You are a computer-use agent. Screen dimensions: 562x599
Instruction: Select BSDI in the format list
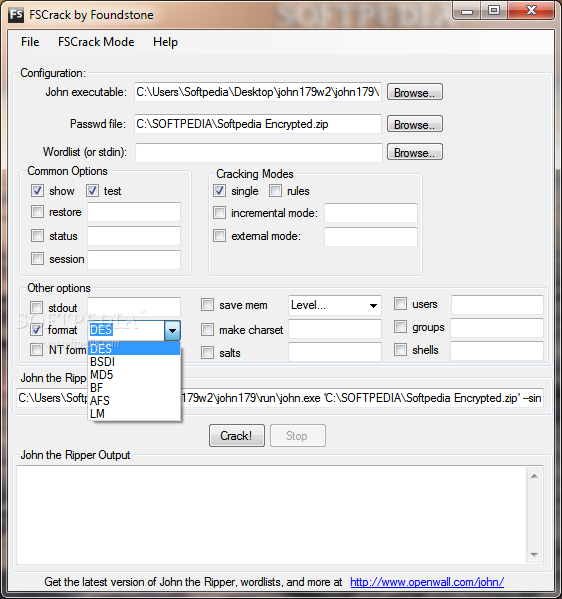pos(134,361)
